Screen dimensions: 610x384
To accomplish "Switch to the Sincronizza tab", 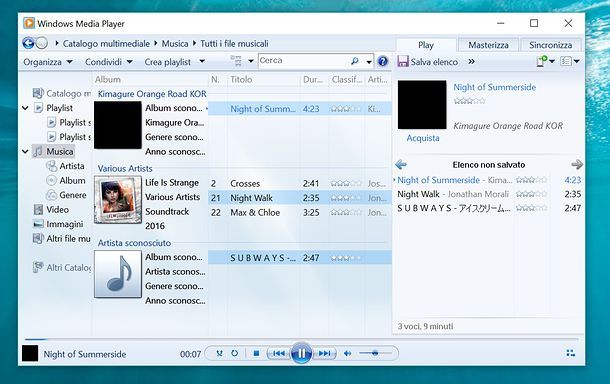I will pyautogui.click(x=550, y=45).
